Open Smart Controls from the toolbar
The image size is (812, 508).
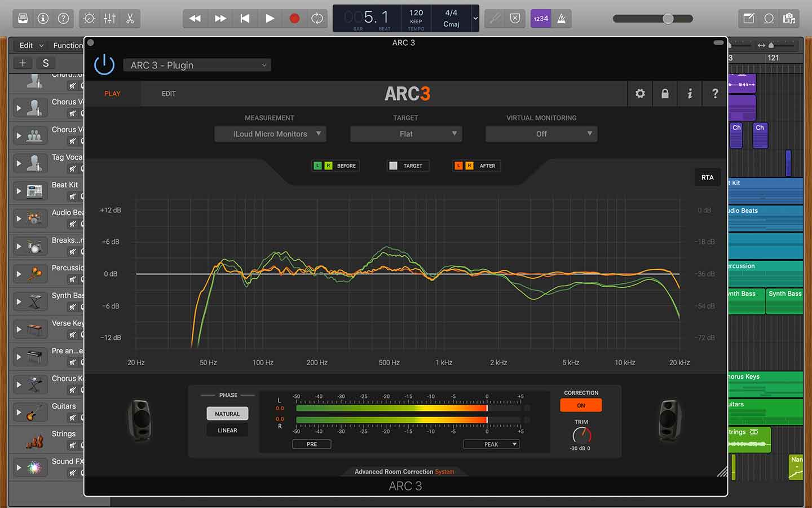click(89, 19)
